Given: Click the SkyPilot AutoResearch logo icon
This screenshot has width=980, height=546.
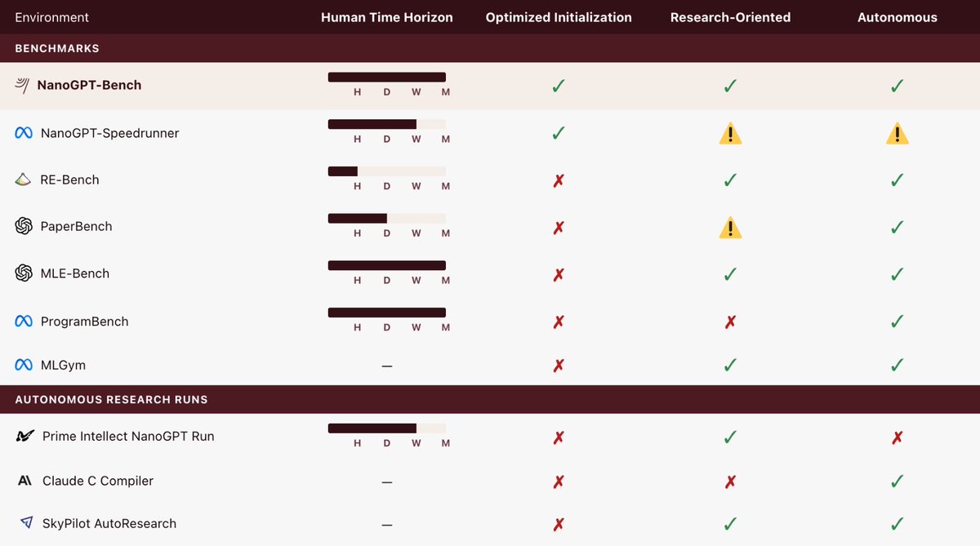Looking at the screenshot, I should (x=26, y=523).
